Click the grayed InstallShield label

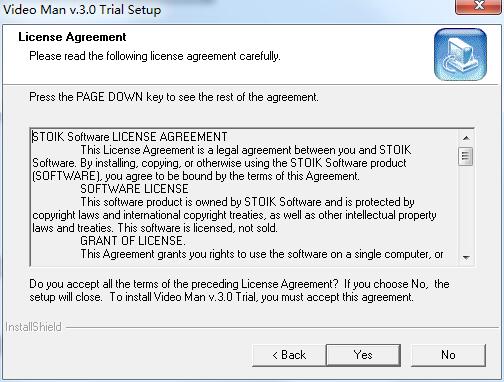click(33, 327)
